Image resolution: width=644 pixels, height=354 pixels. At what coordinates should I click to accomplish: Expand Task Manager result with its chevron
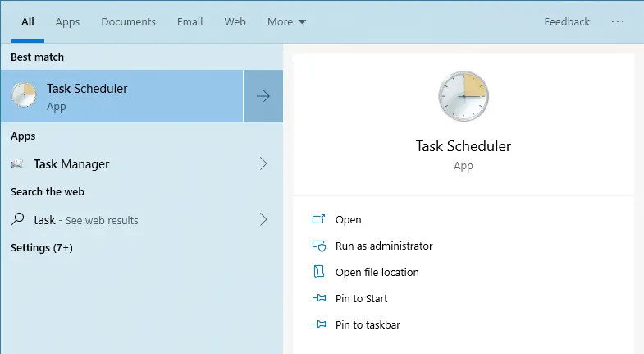pos(263,163)
